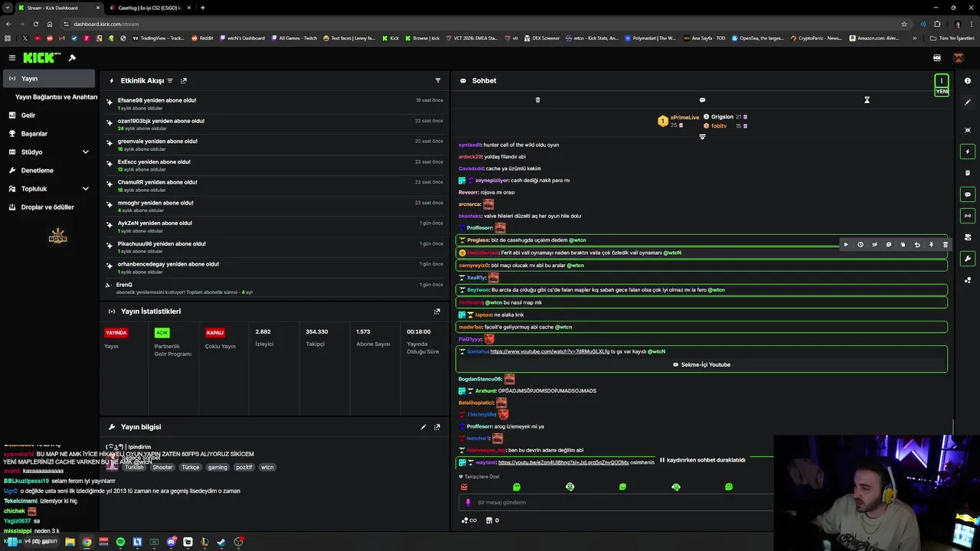This screenshot has width=980, height=551.
Task: Edit stream info with pencil icon
Action: point(423,427)
